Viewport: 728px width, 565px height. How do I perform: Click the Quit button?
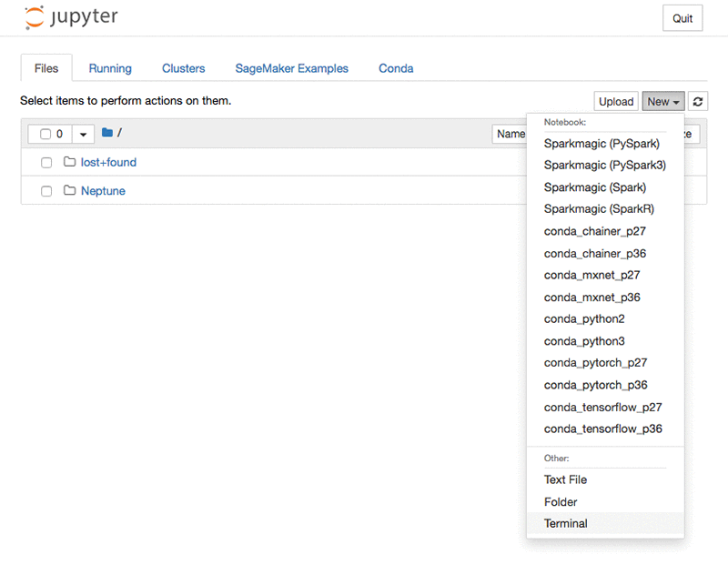[682, 18]
